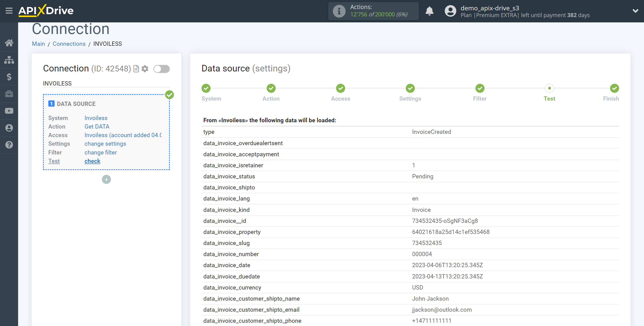Open the billing dollar icon in sidebar
The width and height of the screenshot is (644, 326).
(9, 77)
